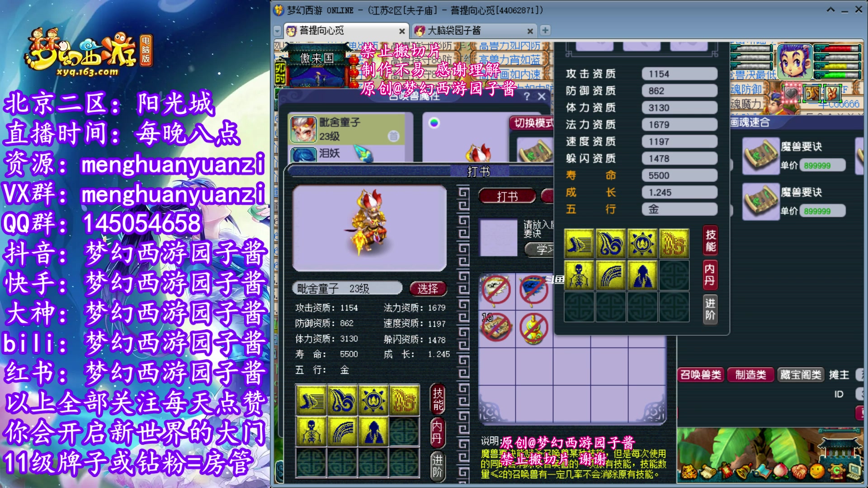Screen dimensions: 868x488
Task: Open 内丹 tab in the pet stats popup
Action: click(x=710, y=275)
